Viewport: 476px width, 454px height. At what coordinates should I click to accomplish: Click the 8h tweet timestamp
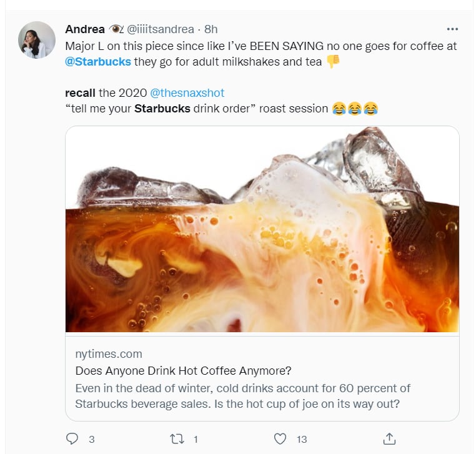[211, 29]
